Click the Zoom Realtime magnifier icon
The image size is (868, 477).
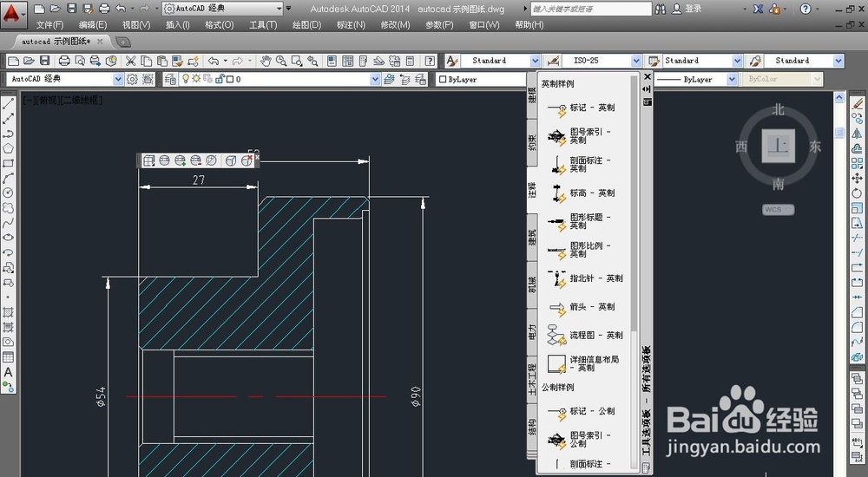(x=281, y=61)
